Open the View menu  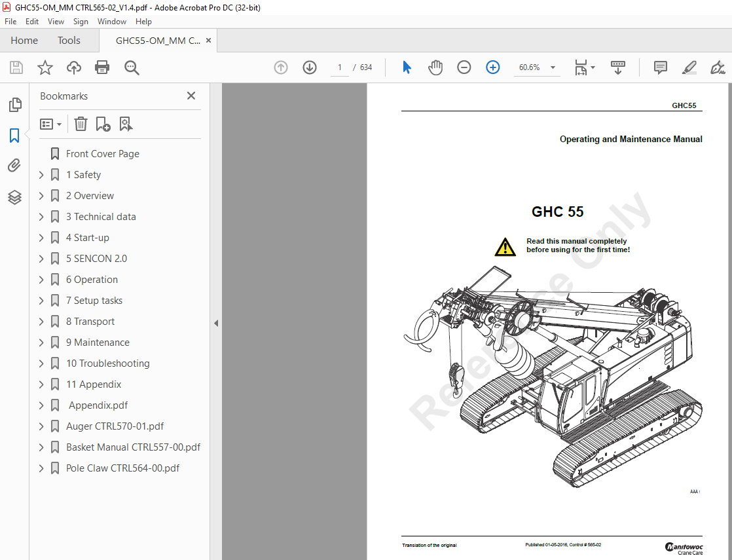56,22
